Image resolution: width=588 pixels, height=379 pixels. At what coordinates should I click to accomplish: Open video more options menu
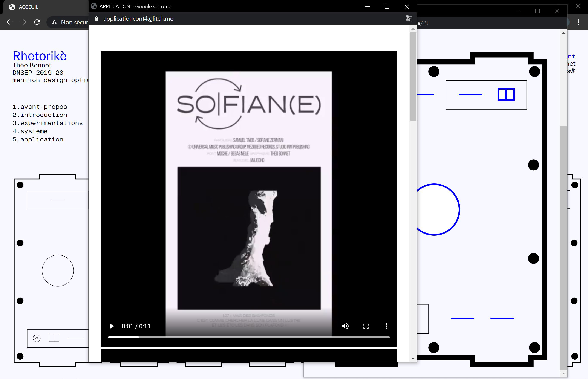click(386, 326)
